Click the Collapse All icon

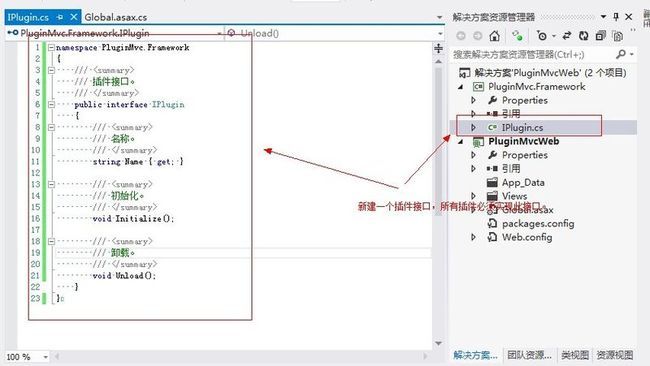tap(601, 36)
